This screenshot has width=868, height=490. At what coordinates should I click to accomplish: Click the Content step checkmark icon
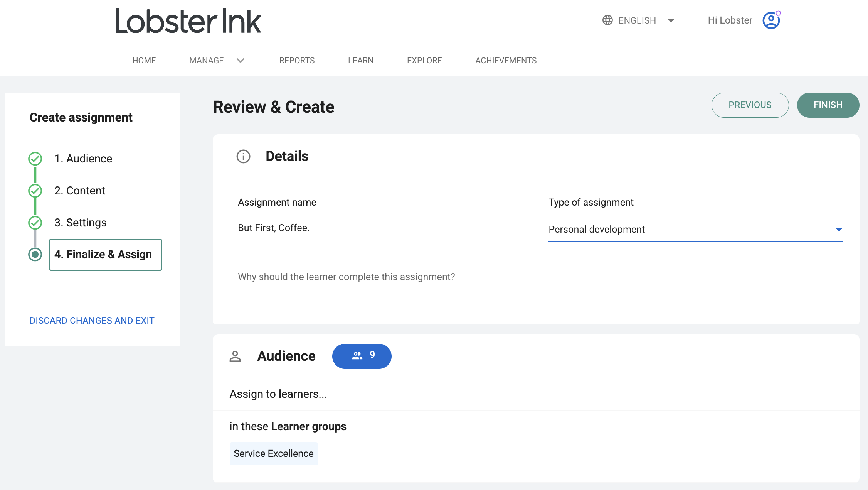(x=35, y=191)
